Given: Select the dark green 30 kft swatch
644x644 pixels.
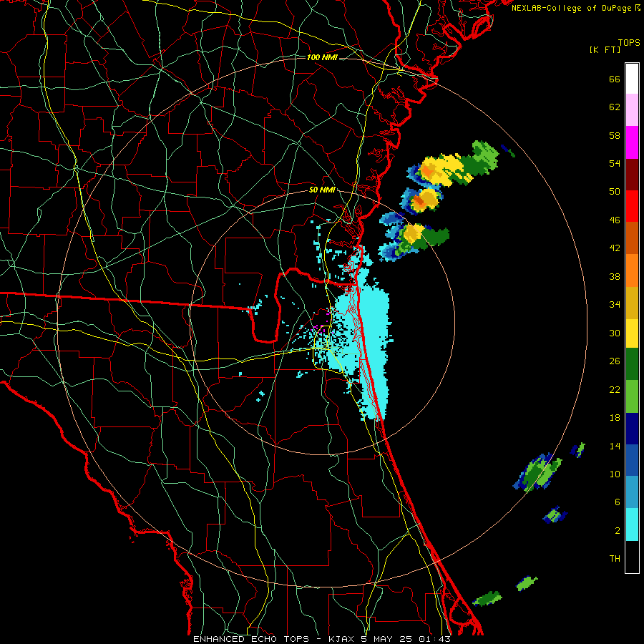Looking at the screenshot, I should tap(632, 364).
